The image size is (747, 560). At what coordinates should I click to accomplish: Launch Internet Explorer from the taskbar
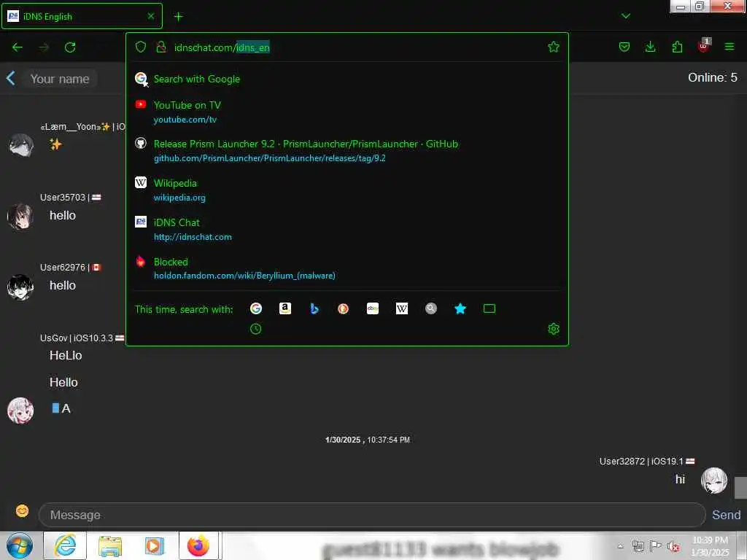(x=65, y=545)
